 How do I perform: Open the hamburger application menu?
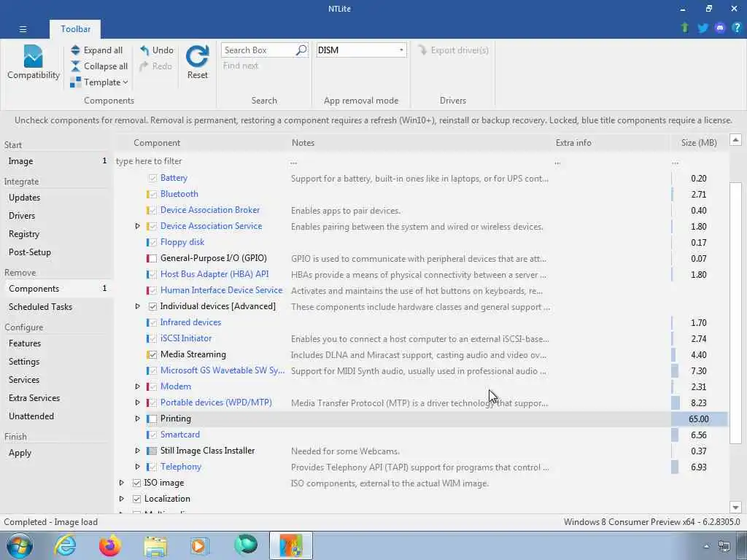tap(23, 29)
